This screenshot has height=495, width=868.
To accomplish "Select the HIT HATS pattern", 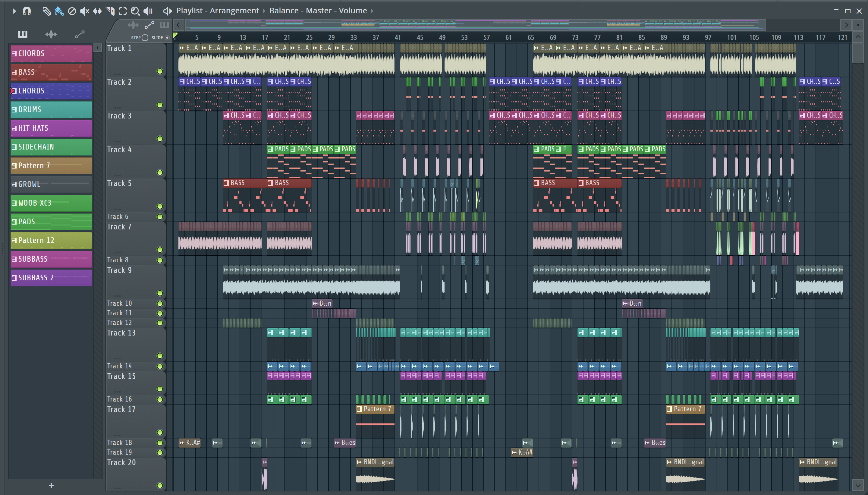I will pos(51,128).
